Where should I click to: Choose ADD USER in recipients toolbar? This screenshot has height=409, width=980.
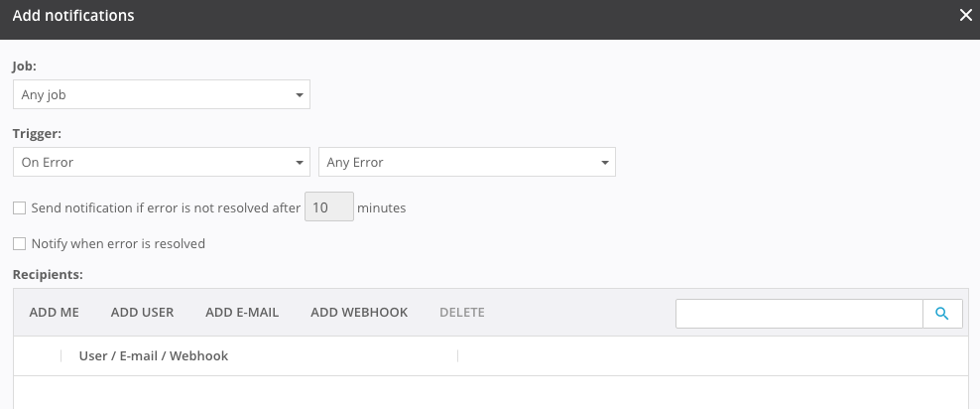click(x=142, y=313)
